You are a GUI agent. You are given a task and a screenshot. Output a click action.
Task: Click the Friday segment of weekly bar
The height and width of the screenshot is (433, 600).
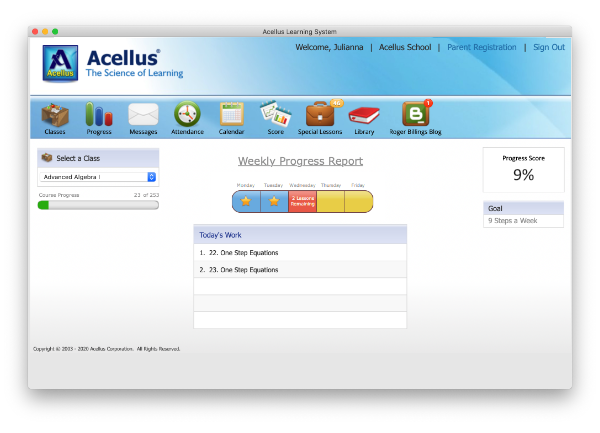[x=359, y=201]
